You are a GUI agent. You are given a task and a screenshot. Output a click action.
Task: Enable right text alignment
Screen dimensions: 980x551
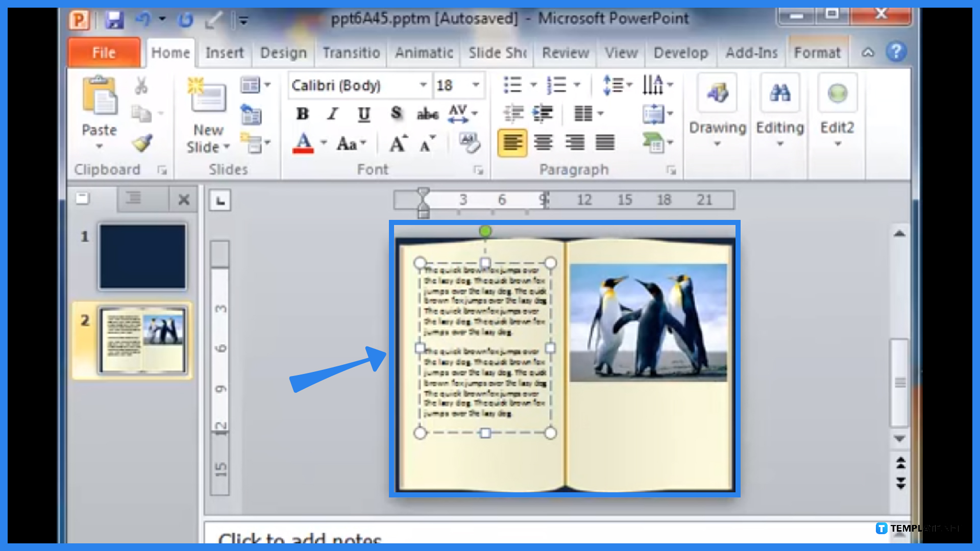(x=575, y=143)
